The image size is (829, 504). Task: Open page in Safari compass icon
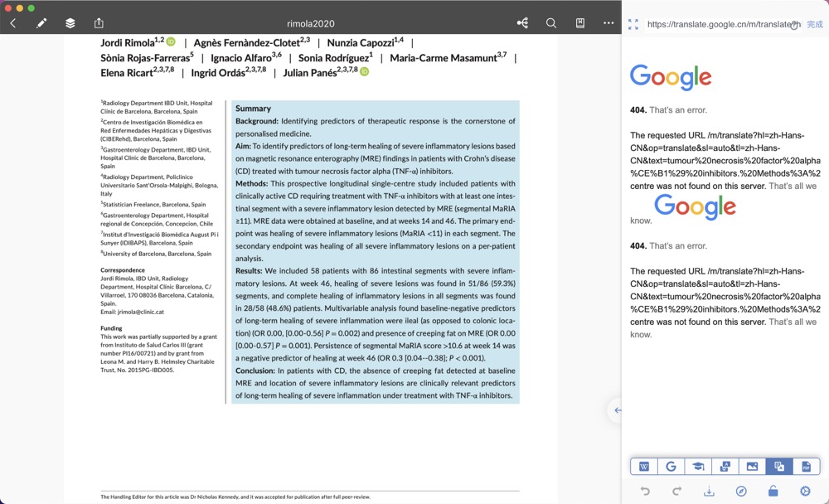(741, 492)
